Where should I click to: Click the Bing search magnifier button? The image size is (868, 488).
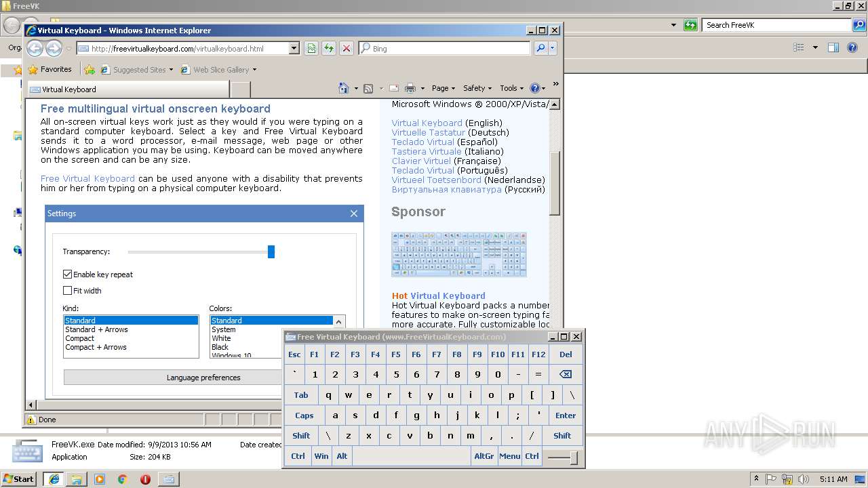tap(540, 48)
